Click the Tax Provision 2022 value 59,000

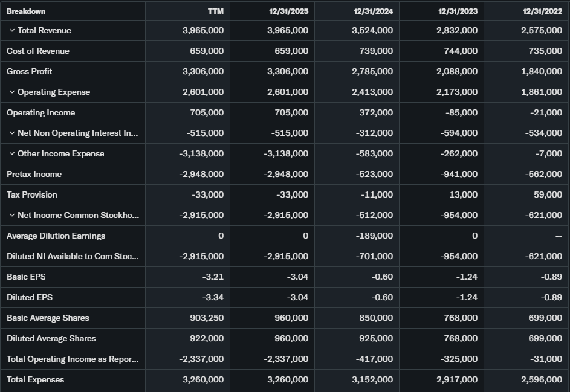pos(548,194)
